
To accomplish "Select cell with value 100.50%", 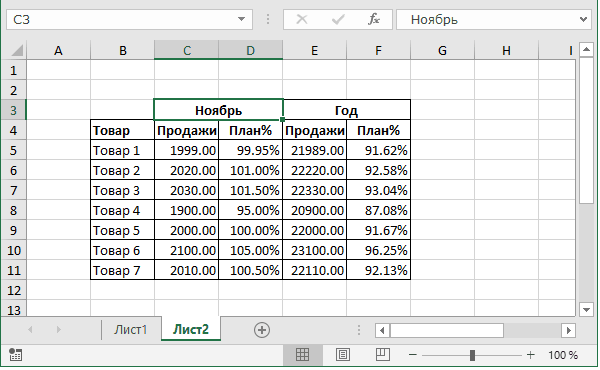I will tap(250, 270).
